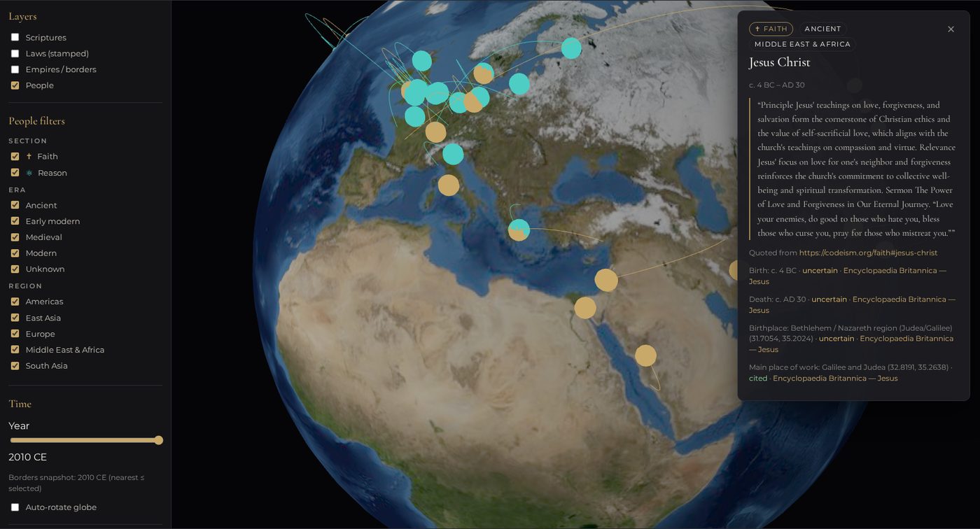Click the cross icon beside Faith filter
980x529 pixels.
(x=29, y=157)
